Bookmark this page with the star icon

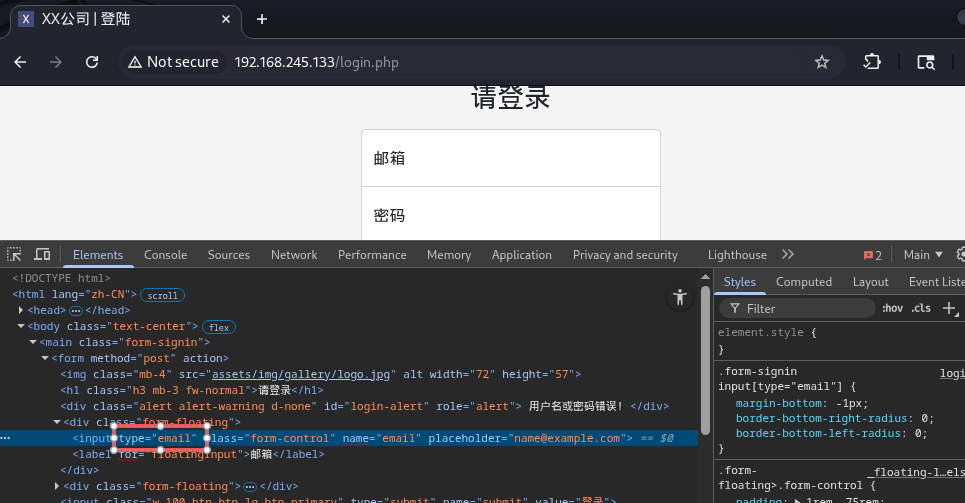coord(822,62)
